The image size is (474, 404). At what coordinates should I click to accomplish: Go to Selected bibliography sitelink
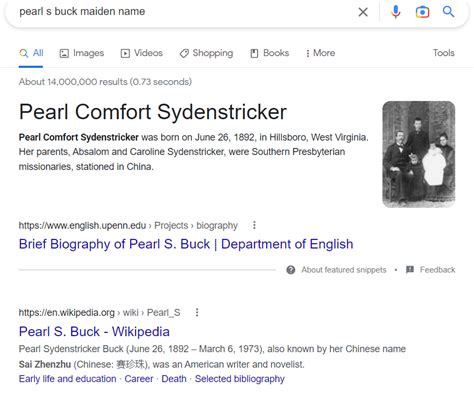[x=240, y=379]
